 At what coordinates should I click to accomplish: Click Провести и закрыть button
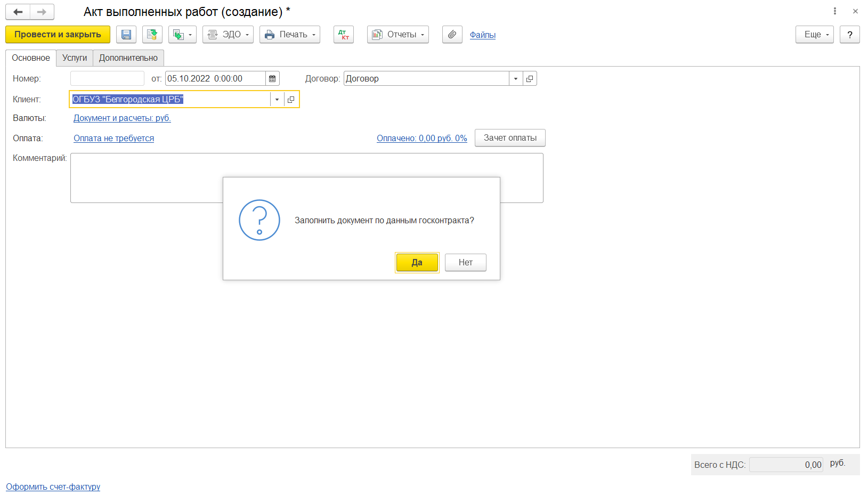click(x=58, y=35)
